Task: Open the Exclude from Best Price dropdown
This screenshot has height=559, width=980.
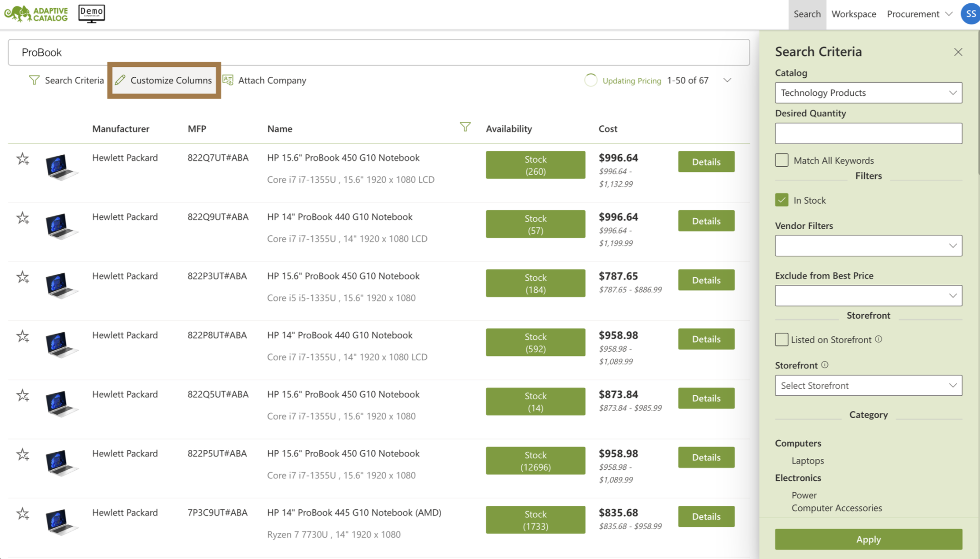Action: click(x=869, y=296)
